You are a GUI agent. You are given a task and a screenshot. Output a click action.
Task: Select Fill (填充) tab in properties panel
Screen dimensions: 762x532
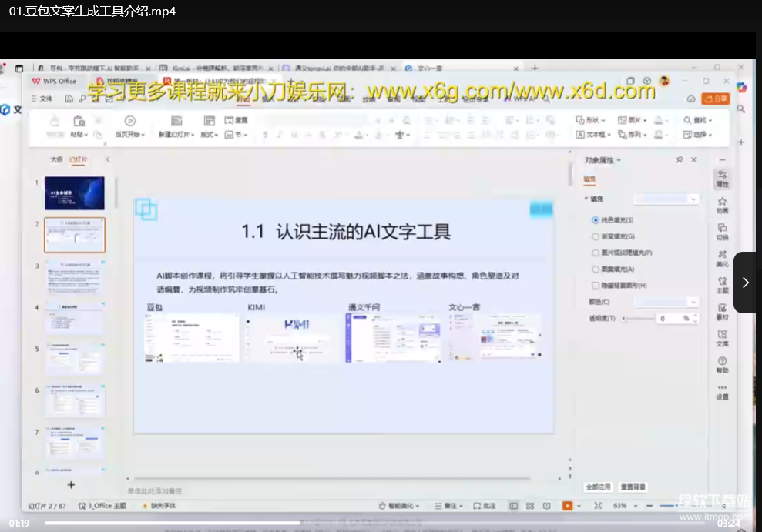(589, 179)
